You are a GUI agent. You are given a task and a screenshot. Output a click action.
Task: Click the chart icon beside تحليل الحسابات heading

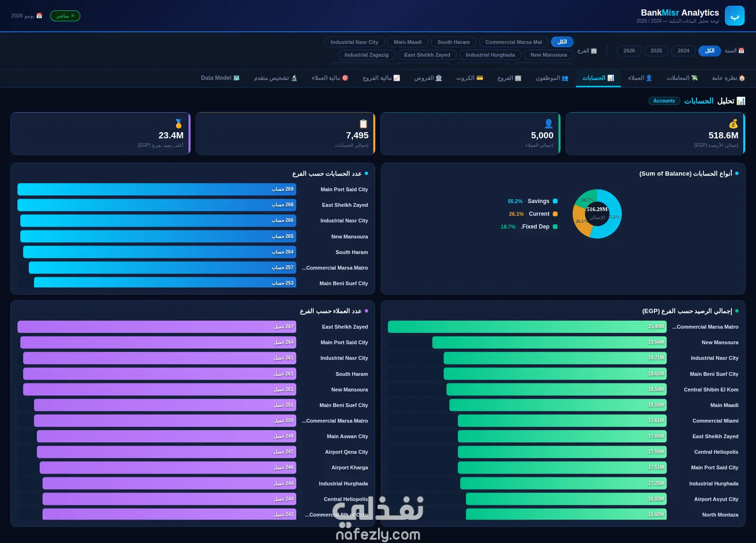tap(741, 101)
